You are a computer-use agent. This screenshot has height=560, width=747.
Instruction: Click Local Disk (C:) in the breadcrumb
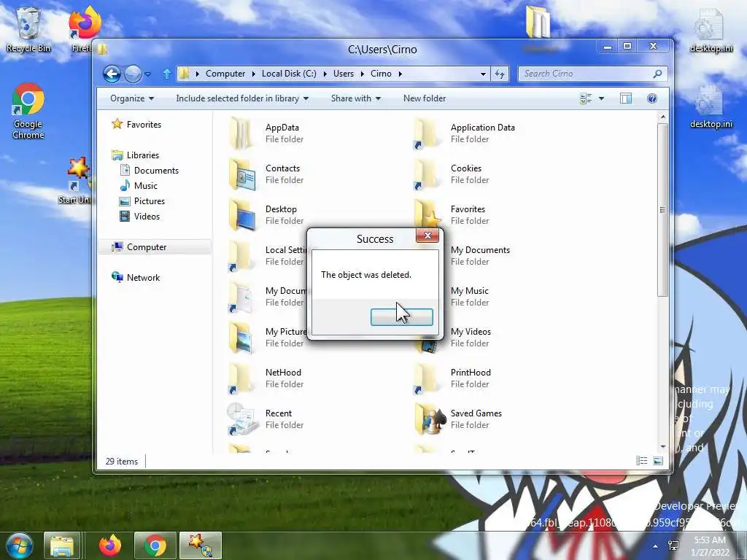pyautogui.click(x=289, y=74)
